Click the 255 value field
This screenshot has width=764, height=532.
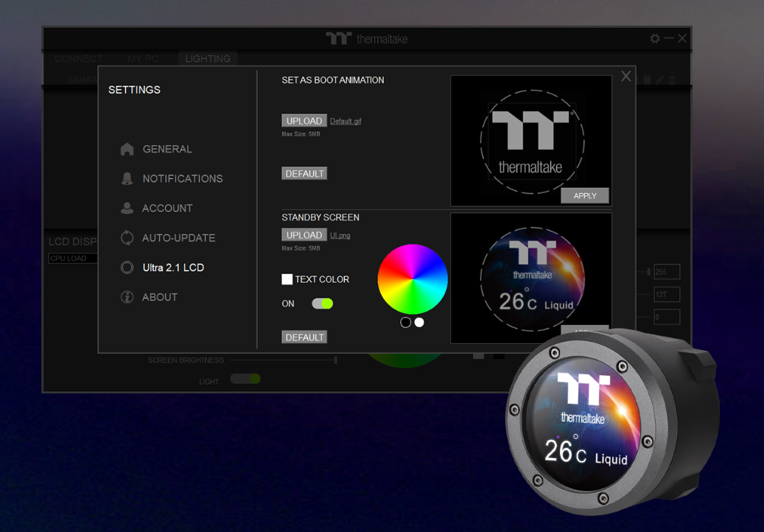[667, 272]
